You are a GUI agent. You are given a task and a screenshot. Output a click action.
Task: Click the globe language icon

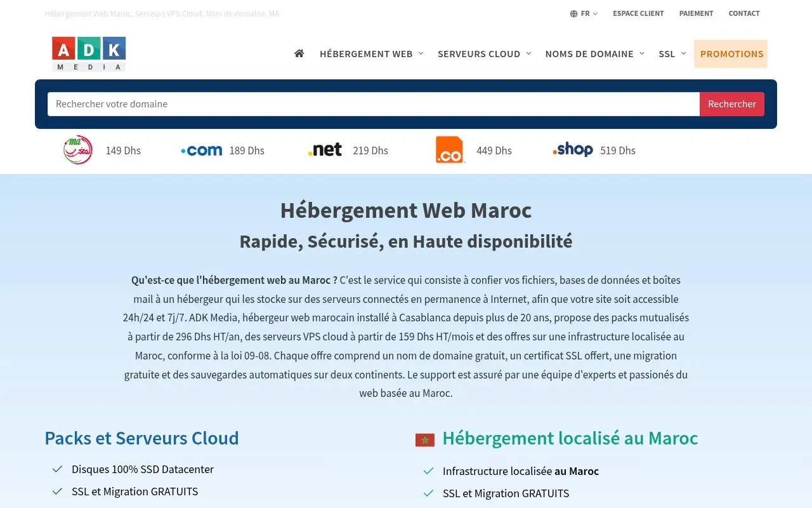click(x=573, y=13)
